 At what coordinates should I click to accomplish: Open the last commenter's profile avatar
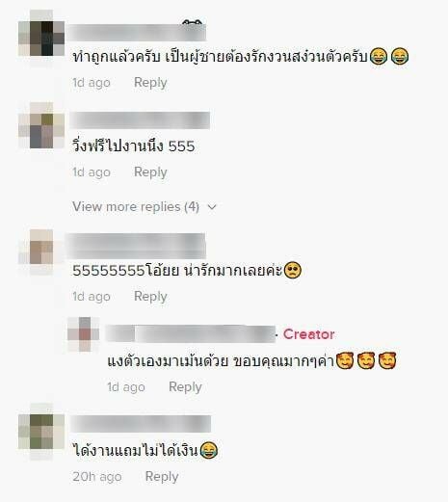point(41,433)
